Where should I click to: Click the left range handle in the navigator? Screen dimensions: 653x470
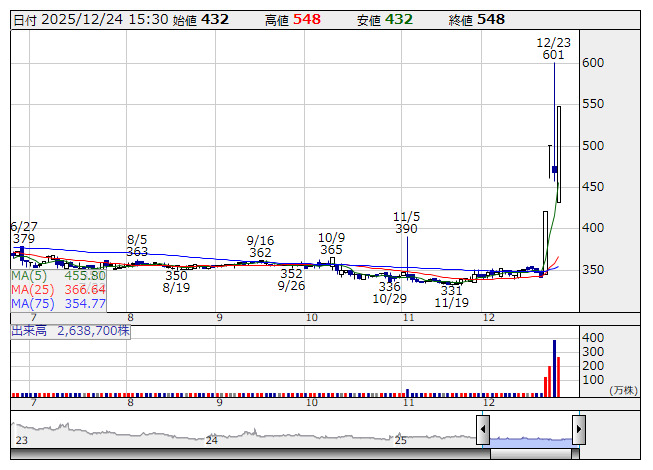click(x=483, y=430)
